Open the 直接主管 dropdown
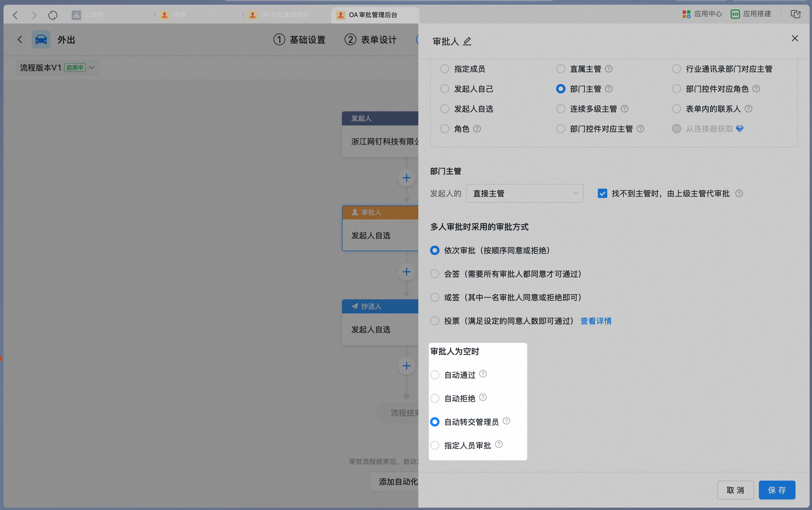Viewport: 812px width, 510px height. tap(525, 193)
